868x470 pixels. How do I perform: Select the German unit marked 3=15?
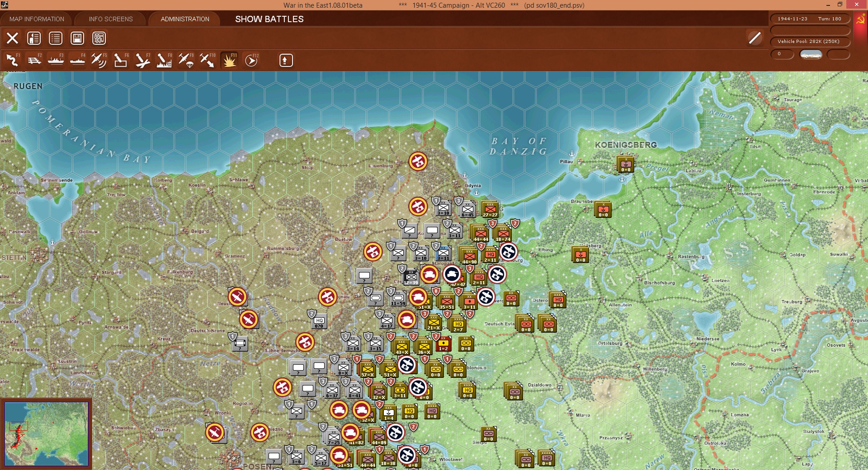pos(376,343)
